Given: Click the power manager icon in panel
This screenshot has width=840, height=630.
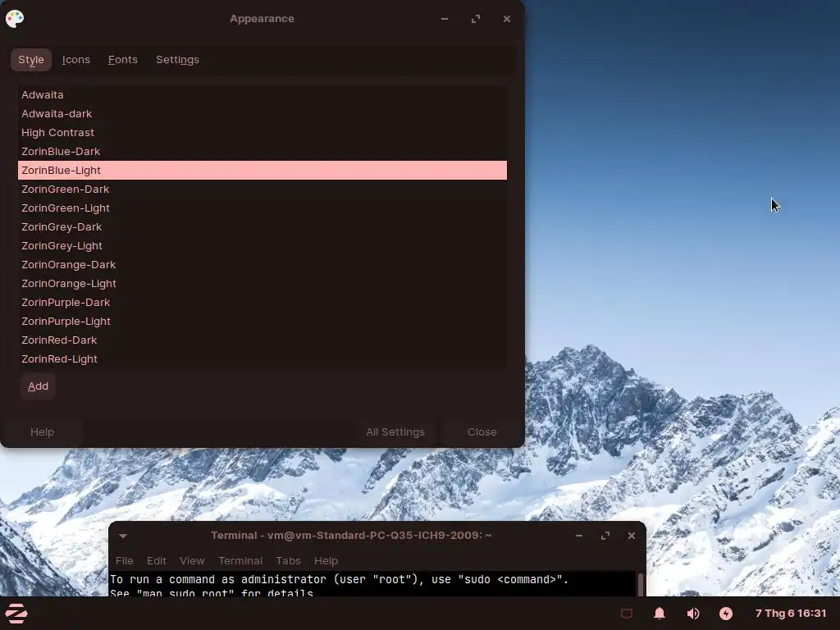Looking at the screenshot, I should 726,614.
